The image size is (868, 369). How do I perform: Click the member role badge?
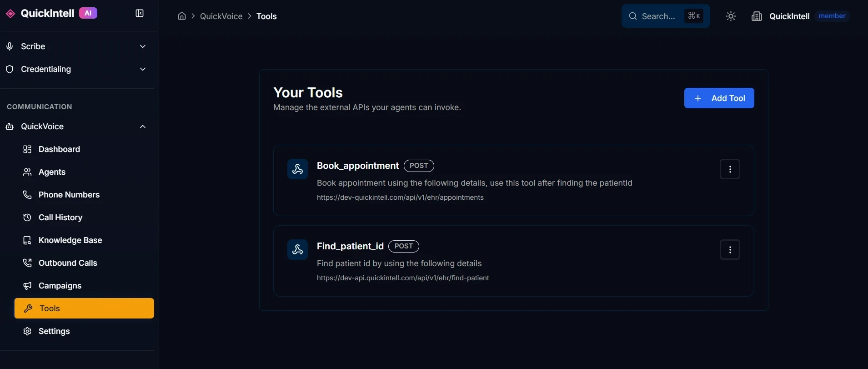[x=832, y=16]
